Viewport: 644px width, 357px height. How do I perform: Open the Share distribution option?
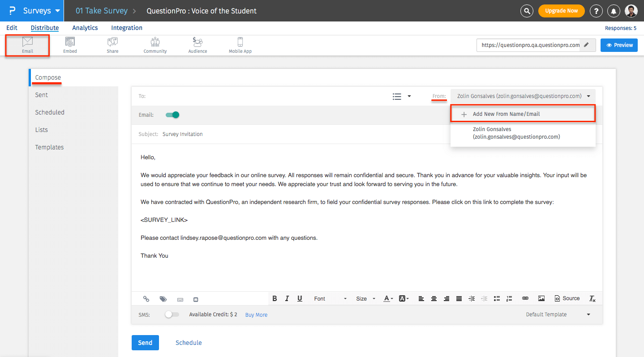(112, 45)
